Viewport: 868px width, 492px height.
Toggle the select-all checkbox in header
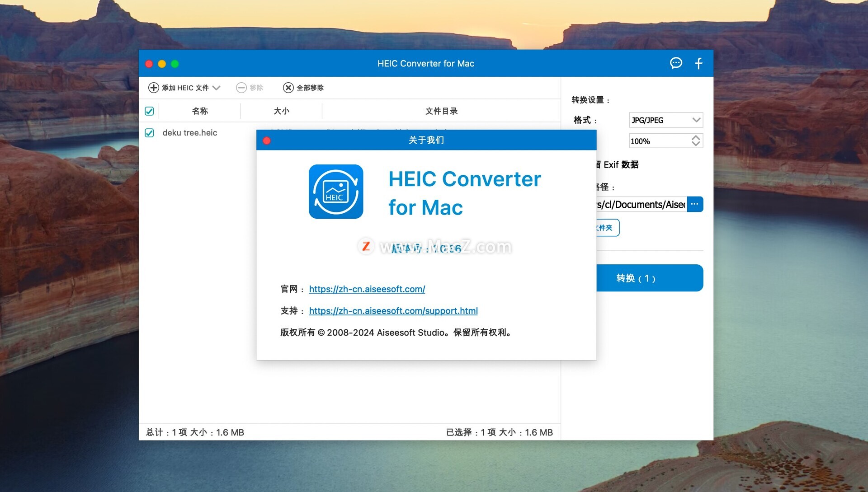(x=149, y=111)
